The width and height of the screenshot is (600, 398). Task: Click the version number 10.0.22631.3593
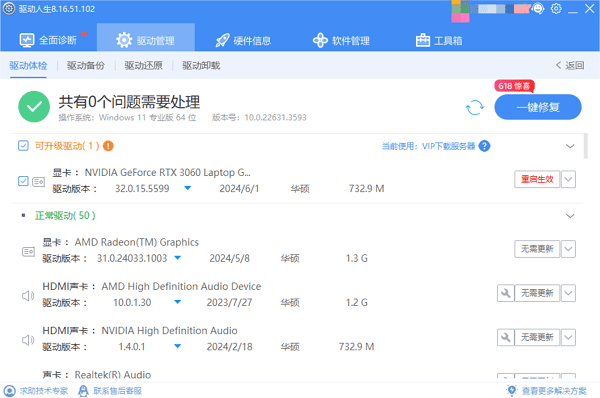point(276,117)
